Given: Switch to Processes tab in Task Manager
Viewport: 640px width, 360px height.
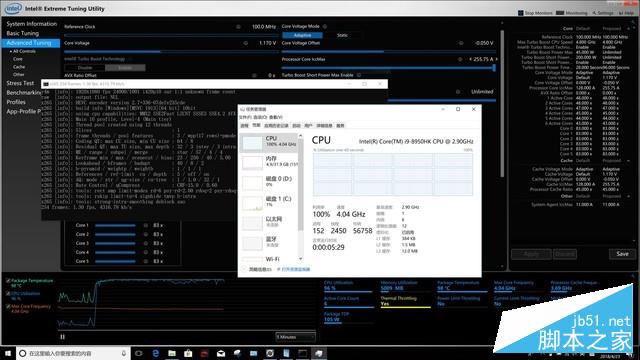Looking at the screenshot, I should 244,126.
